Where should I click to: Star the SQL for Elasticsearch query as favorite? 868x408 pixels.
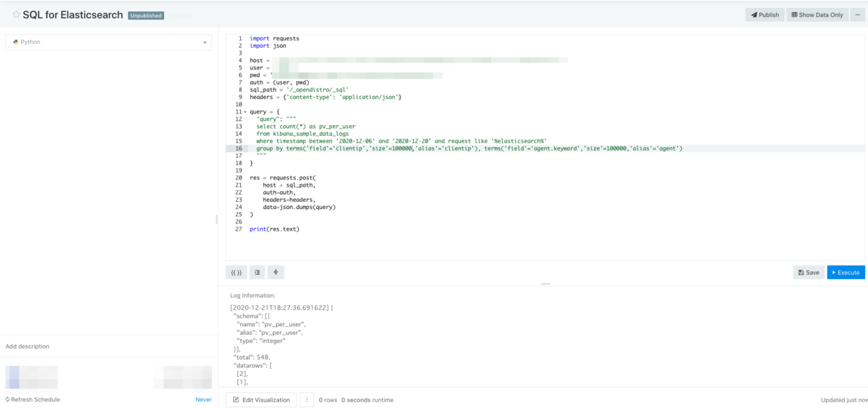click(x=16, y=14)
